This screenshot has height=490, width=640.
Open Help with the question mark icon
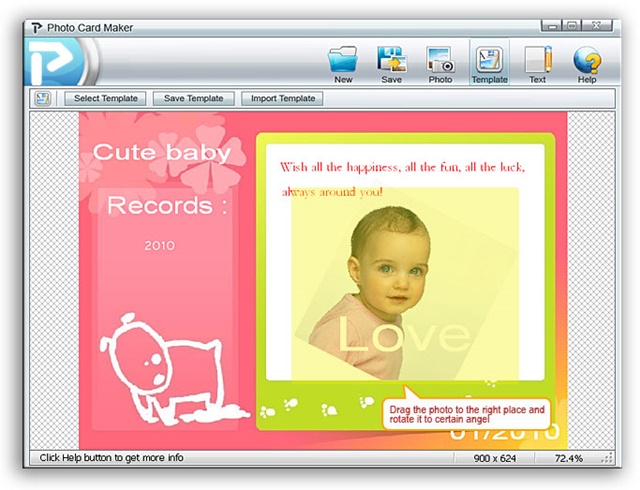pos(587,60)
